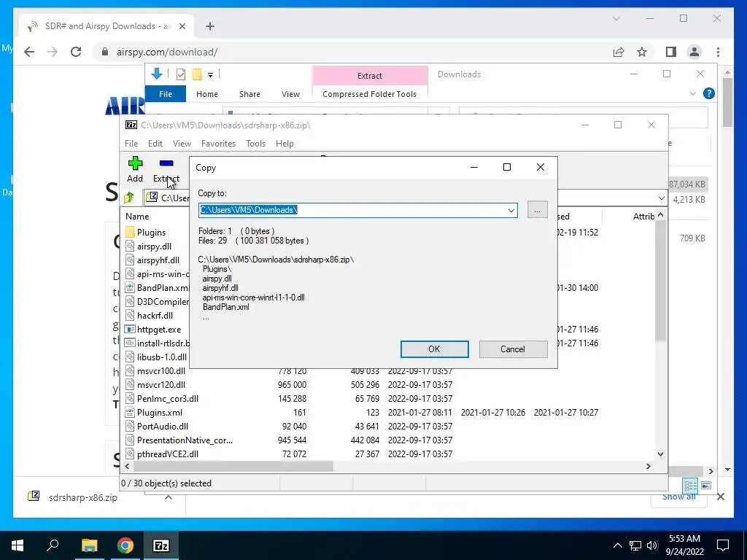Switch Explorer to details view icon
The width and height of the screenshot is (747, 560).
click(690, 485)
